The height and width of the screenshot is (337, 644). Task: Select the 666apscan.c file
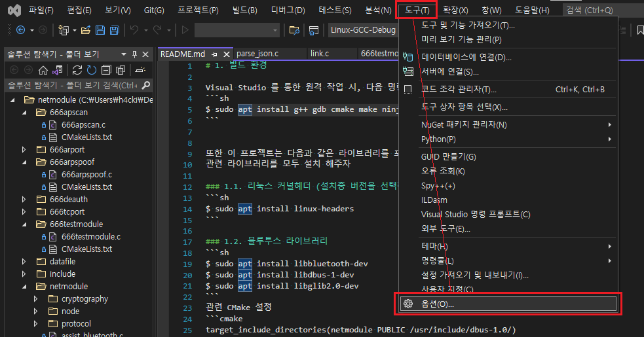[x=83, y=125]
